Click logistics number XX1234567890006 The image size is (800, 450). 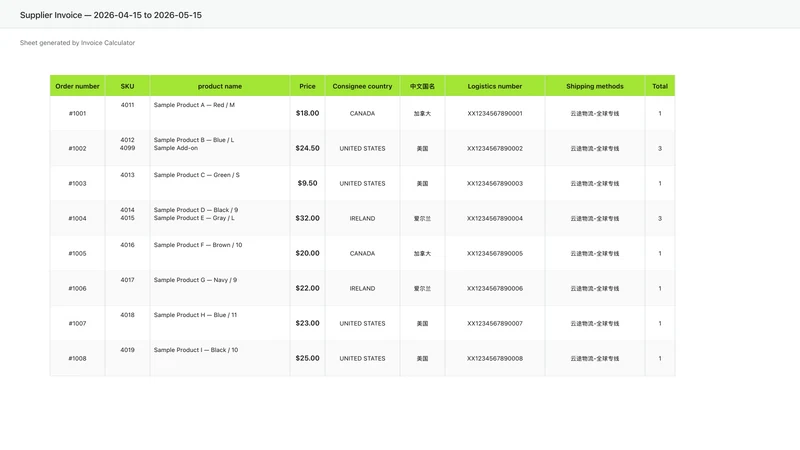495,288
